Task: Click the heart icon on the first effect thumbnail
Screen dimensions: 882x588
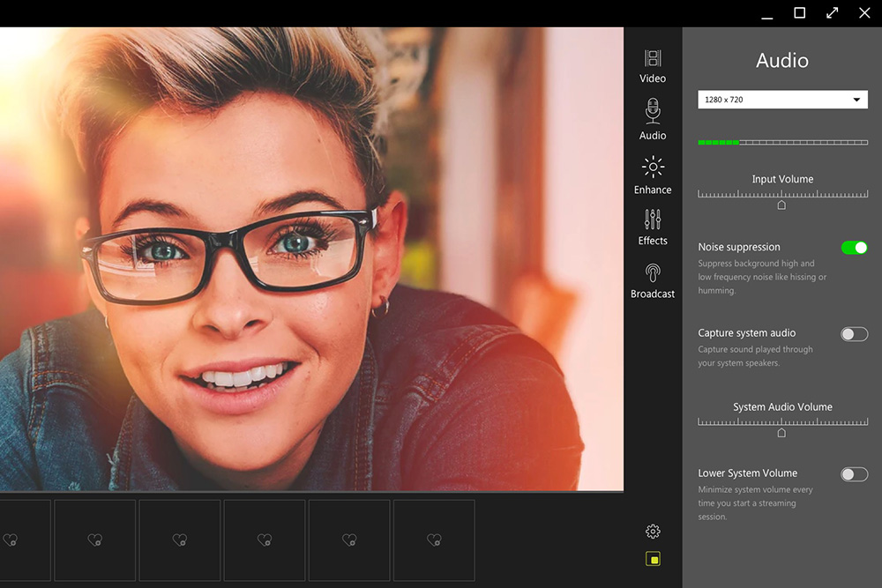Action: click(x=11, y=540)
